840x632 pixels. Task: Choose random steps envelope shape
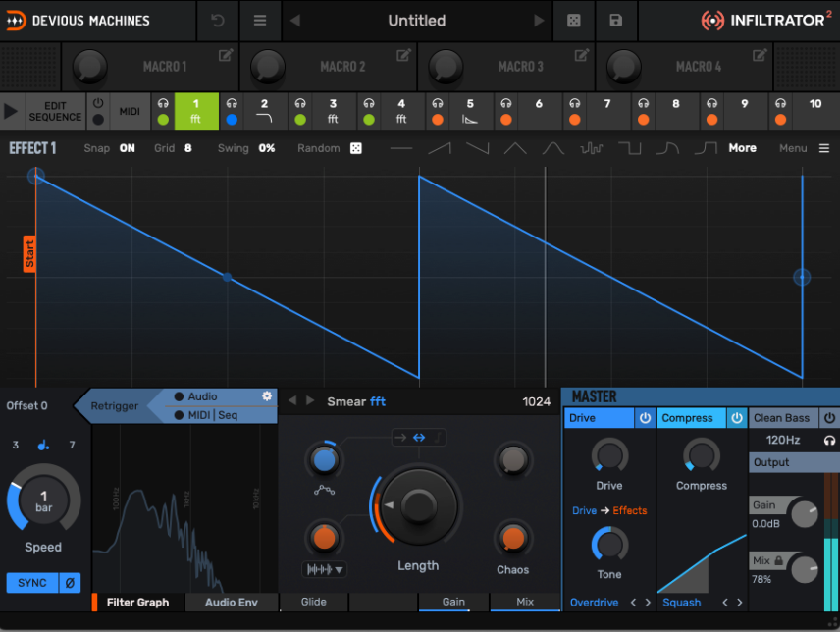click(x=592, y=148)
